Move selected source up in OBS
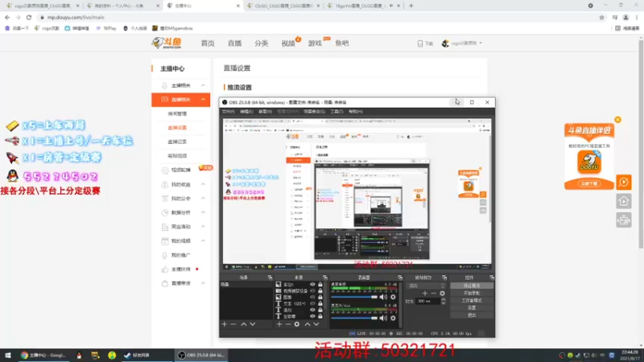The width and height of the screenshot is (644, 362). point(308,324)
